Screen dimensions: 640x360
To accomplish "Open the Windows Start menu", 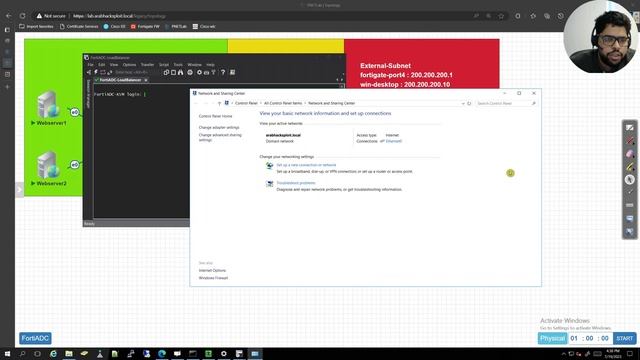I will pyautogui.click(x=7, y=354).
